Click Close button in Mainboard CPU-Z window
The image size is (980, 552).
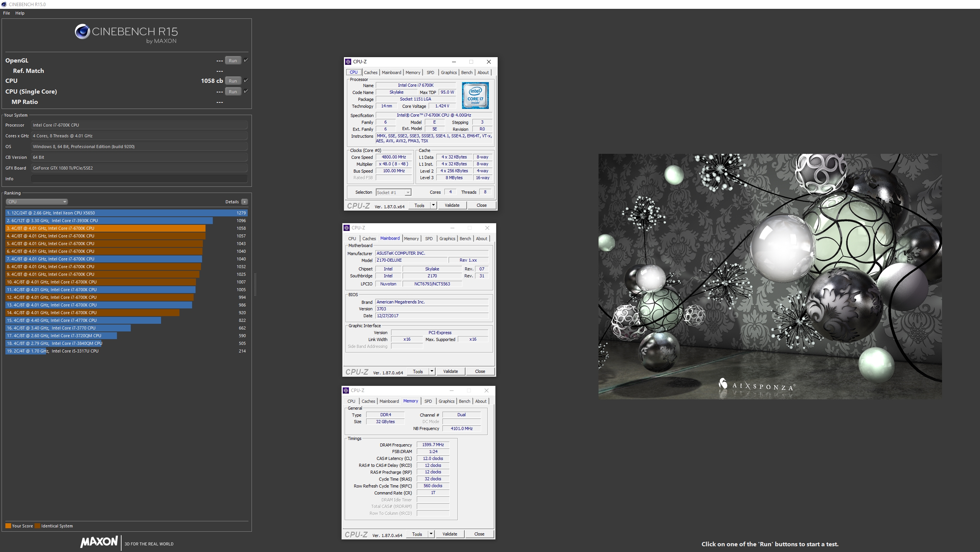pos(480,372)
